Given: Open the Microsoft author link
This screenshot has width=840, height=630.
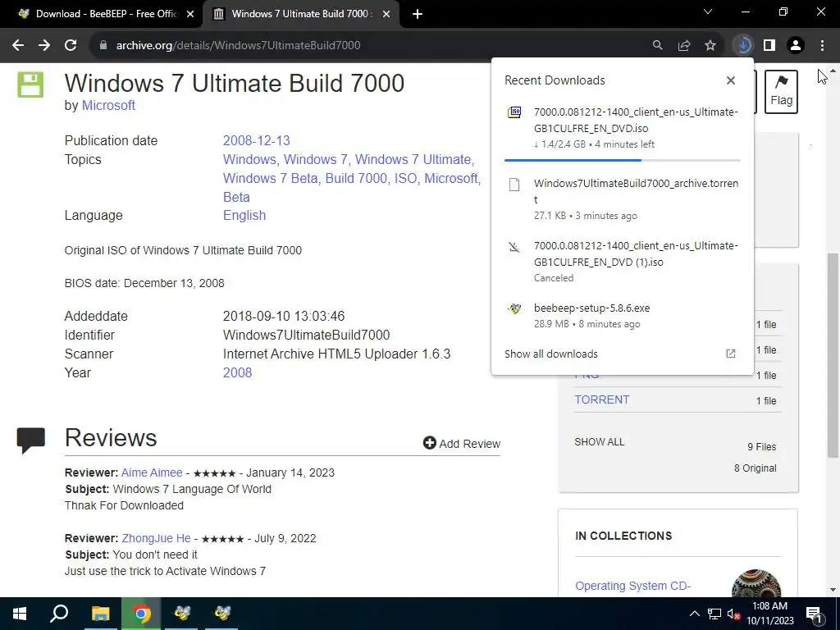Looking at the screenshot, I should [x=108, y=106].
